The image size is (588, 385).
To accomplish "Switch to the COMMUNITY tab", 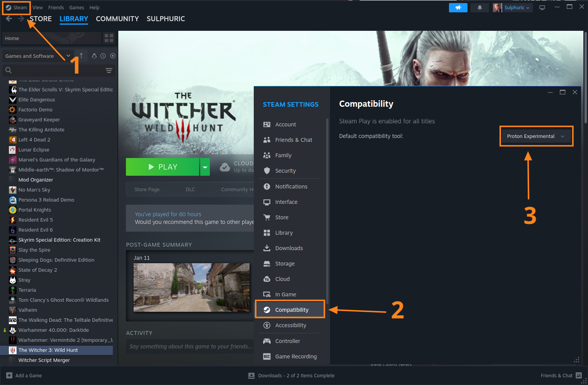I will tap(117, 19).
